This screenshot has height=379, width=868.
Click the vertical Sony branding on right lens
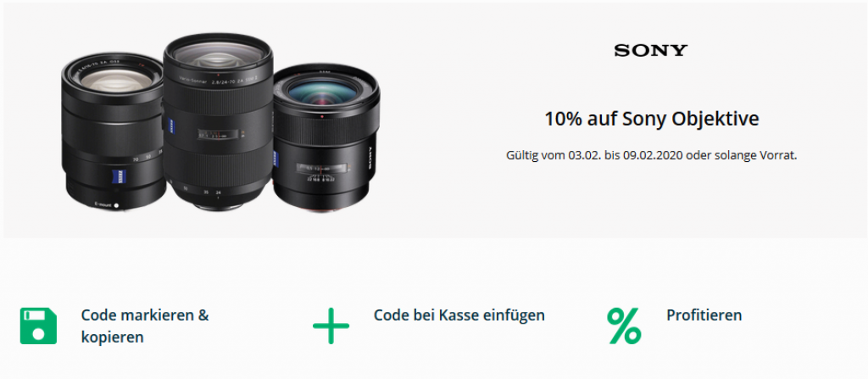[371, 159]
